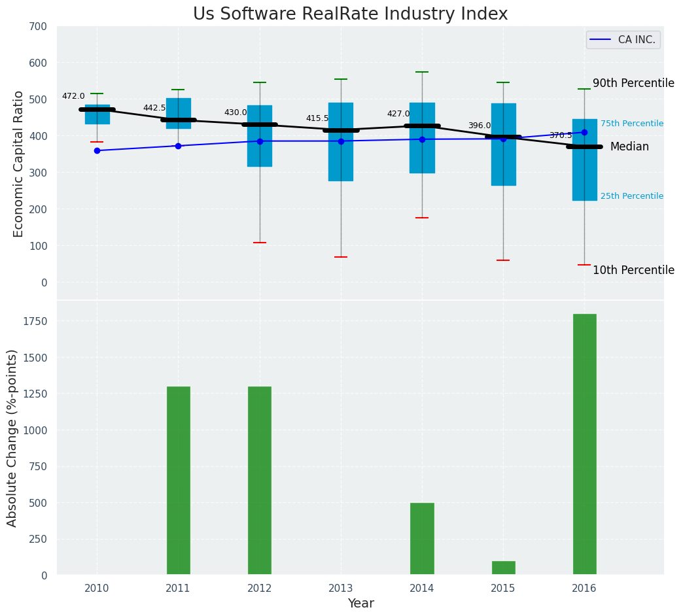
Task: Click the CA INC. legend entry
Action: coord(623,40)
